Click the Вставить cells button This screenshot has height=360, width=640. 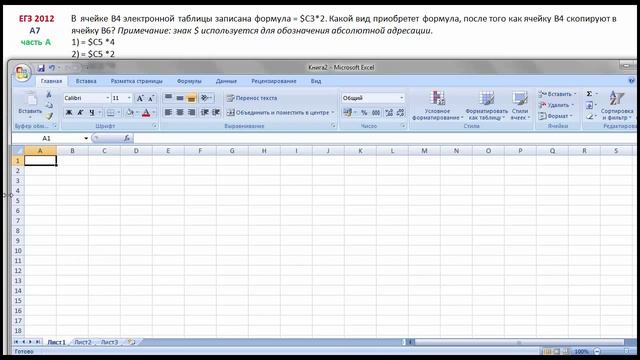558,94
